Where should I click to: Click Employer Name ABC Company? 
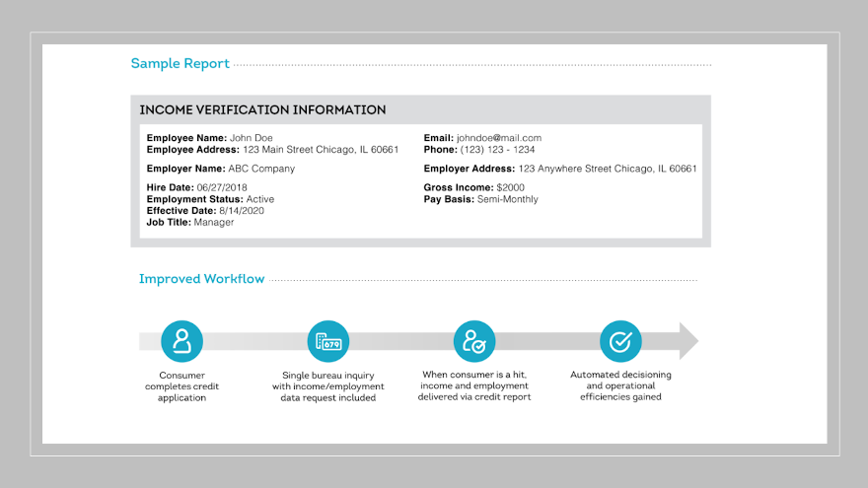click(x=220, y=169)
